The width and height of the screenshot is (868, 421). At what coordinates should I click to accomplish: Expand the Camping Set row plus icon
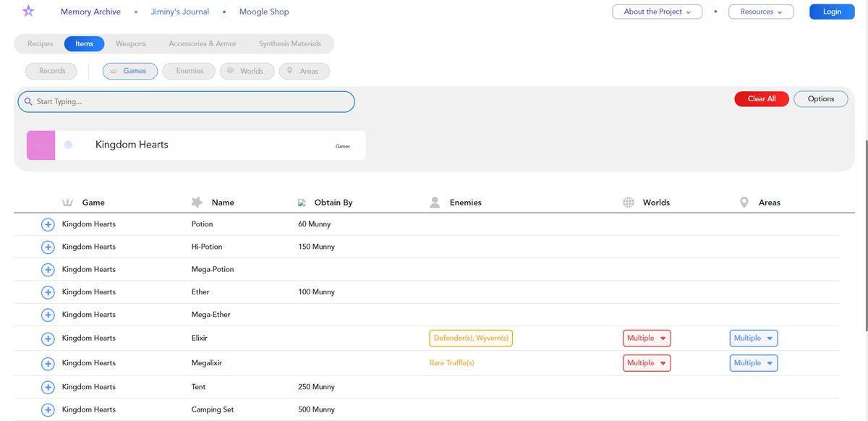(48, 410)
